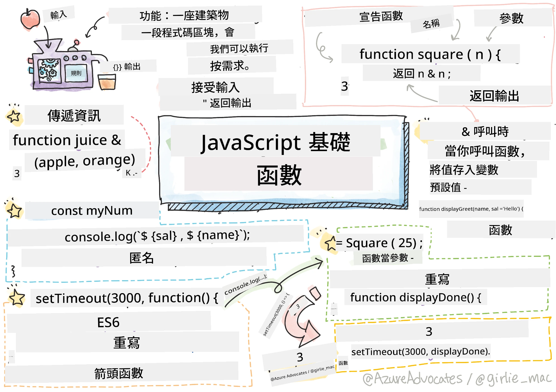Click the 參數 label
This screenshot has width=556, height=392.
(511, 18)
